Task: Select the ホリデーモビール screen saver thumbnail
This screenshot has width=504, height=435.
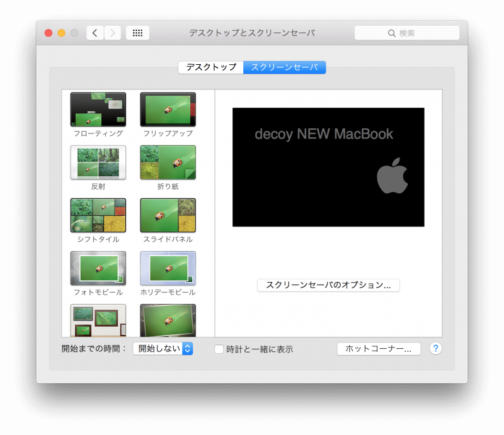Action: [168, 268]
